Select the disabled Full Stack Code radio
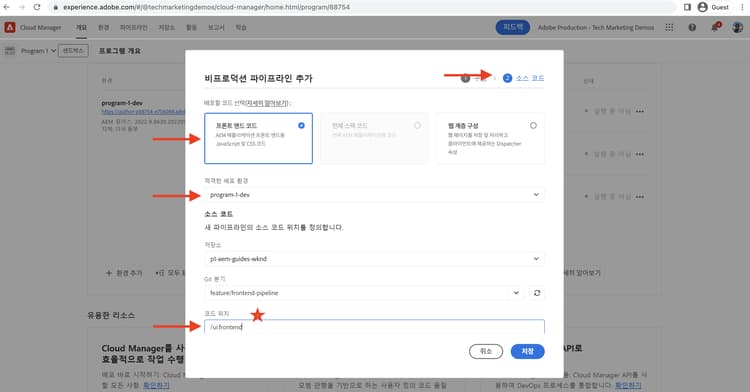The image size is (750, 392). (418, 125)
